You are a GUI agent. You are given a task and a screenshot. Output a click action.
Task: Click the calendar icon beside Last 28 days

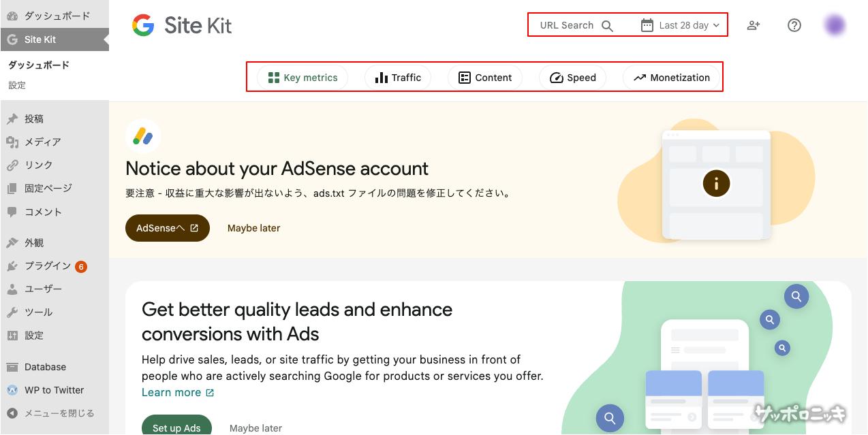(647, 25)
